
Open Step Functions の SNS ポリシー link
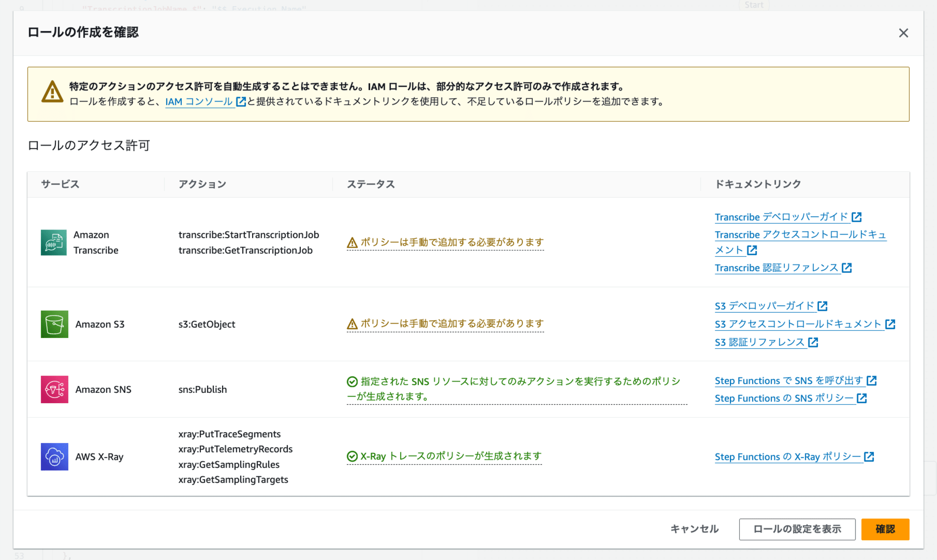pos(784,398)
